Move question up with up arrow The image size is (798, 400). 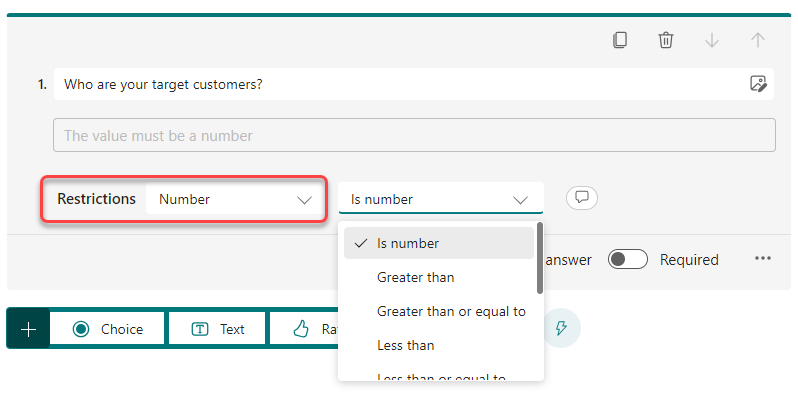pyautogui.click(x=758, y=40)
